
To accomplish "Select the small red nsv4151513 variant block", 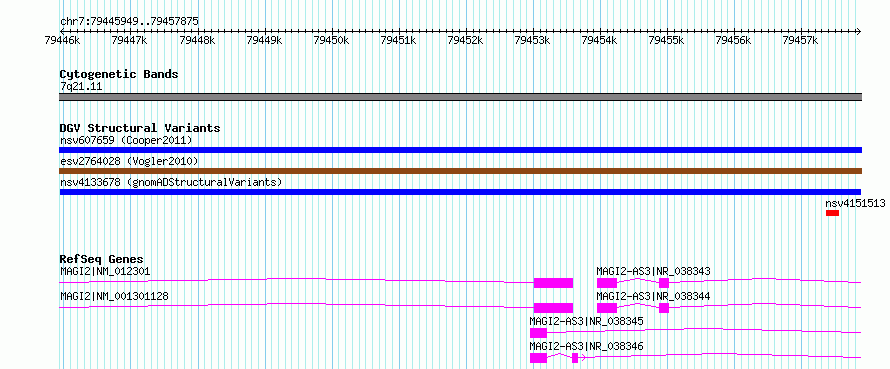I will pyautogui.click(x=832, y=213).
